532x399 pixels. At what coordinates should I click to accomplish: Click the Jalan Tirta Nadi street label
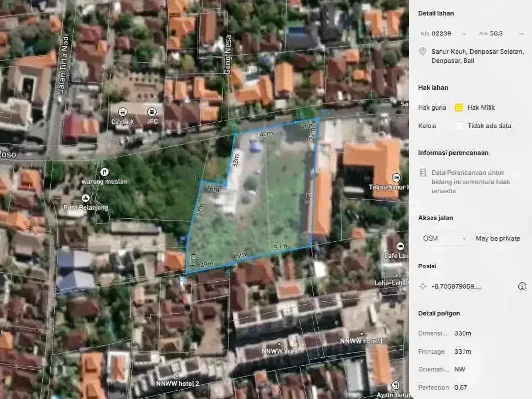tap(64, 64)
